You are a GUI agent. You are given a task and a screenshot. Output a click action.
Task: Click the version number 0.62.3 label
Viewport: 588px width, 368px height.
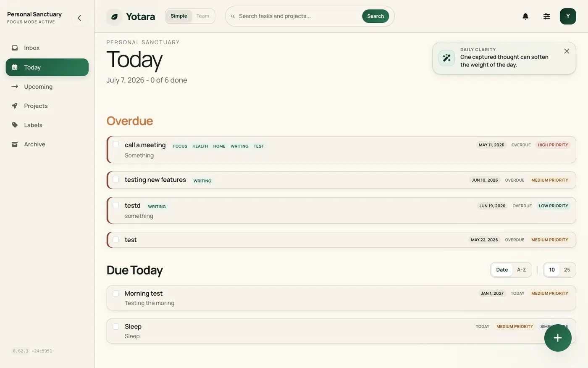(21, 351)
